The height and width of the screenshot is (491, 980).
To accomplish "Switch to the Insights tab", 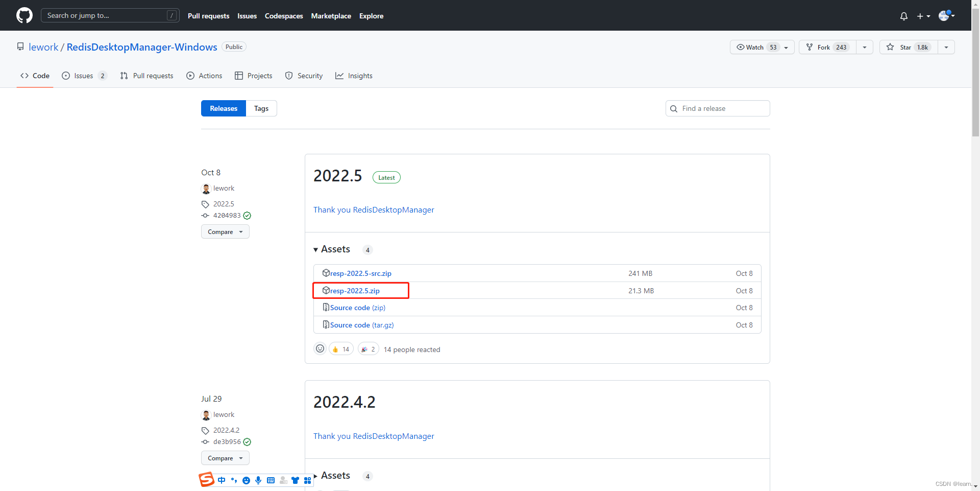I will pyautogui.click(x=354, y=76).
